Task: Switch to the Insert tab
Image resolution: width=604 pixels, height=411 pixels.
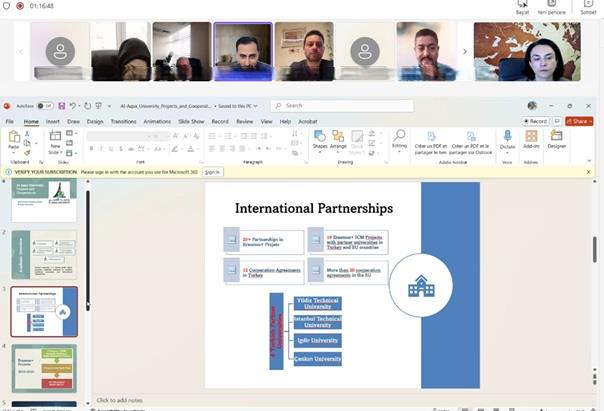Action: click(x=52, y=121)
